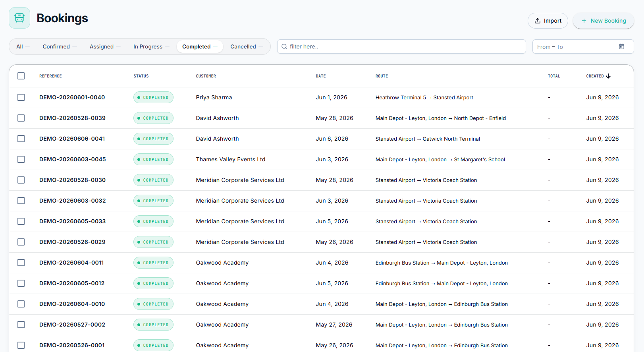Click the New Booking button
The width and height of the screenshot is (644, 352).
click(x=603, y=21)
